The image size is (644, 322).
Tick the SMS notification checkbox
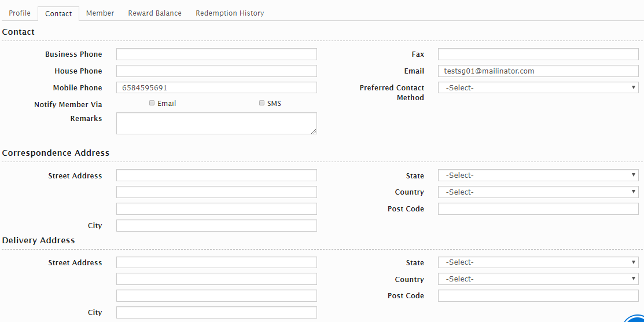coord(262,103)
